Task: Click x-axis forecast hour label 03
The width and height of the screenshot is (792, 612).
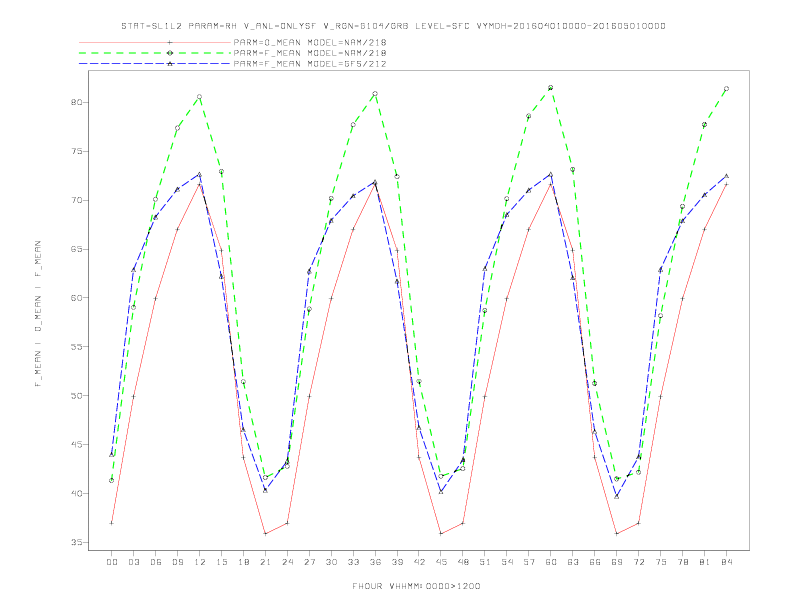Action: point(133,562)
